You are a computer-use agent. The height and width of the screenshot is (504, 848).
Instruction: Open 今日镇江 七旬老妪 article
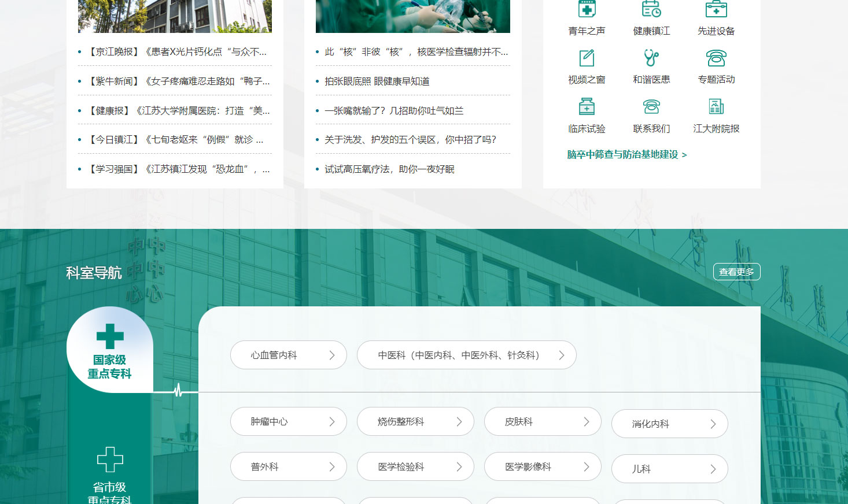click(x=175, y=139)
